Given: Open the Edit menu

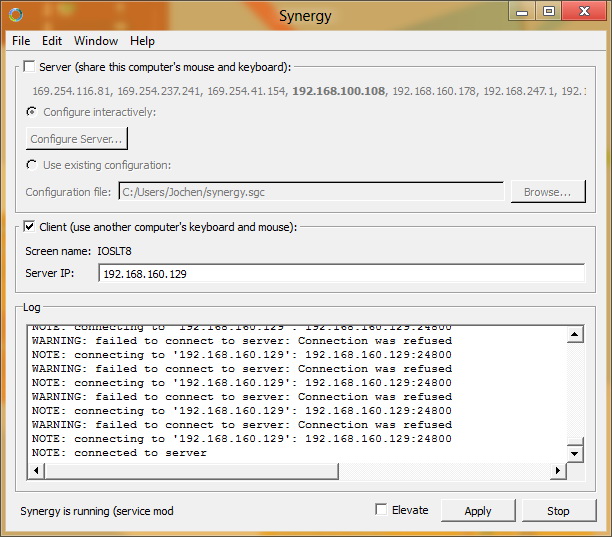Looking at the screenshot, I should pos(52,41).
